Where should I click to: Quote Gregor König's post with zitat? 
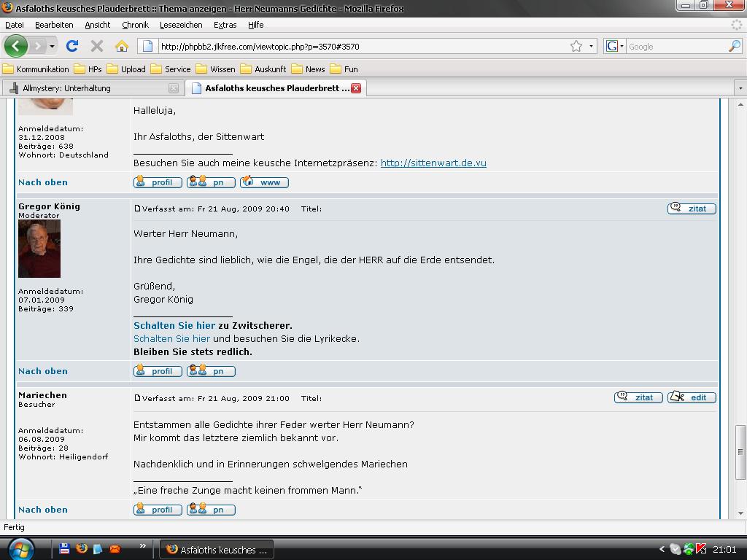pyautogui.click(x=692, y=209)
